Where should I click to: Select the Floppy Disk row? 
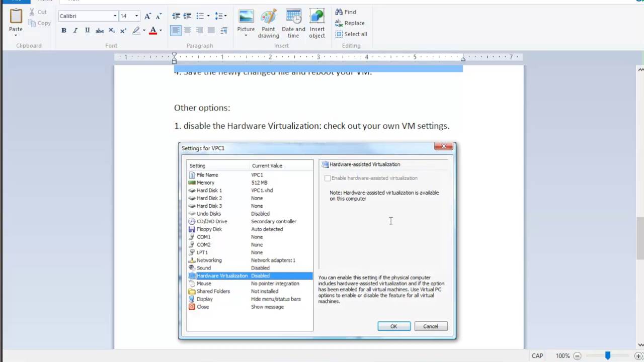(250, 229)
